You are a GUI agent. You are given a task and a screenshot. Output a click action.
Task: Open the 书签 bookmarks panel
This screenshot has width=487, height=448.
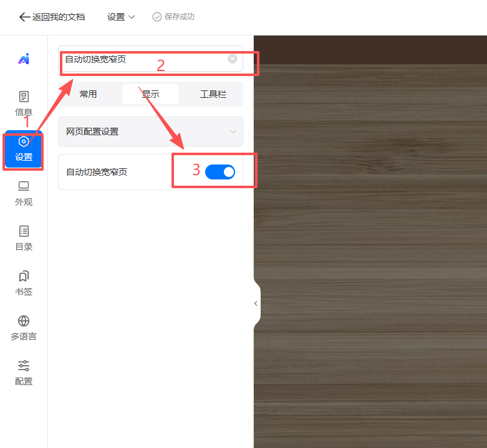(24, 283)
